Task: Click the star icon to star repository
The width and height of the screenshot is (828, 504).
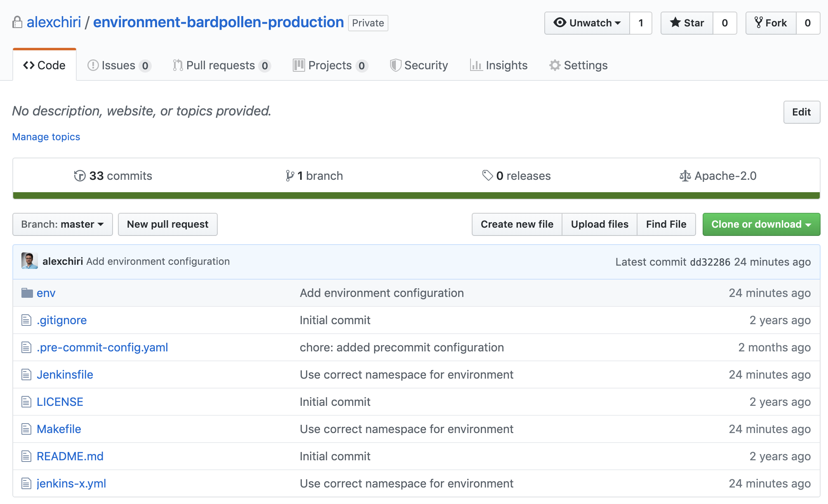Action: coord(675,23)
